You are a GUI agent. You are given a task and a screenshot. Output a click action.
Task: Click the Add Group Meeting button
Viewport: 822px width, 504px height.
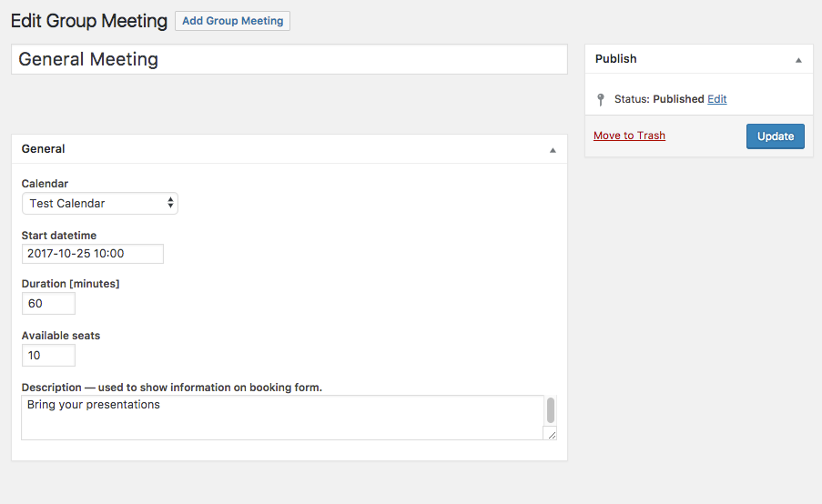tap(232, 21)
